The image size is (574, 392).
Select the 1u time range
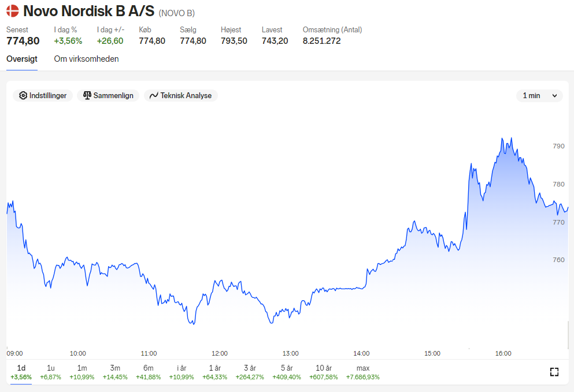click(x=50, y=372)
